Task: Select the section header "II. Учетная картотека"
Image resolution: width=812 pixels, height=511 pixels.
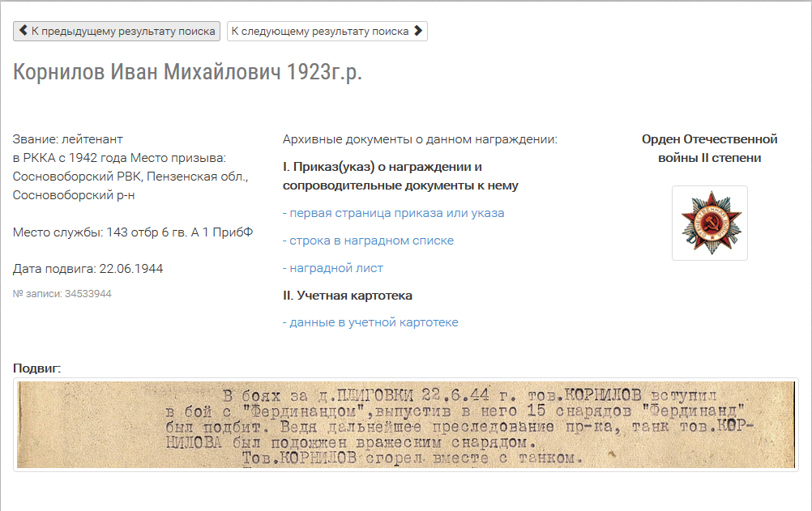Action: [348, 295]
